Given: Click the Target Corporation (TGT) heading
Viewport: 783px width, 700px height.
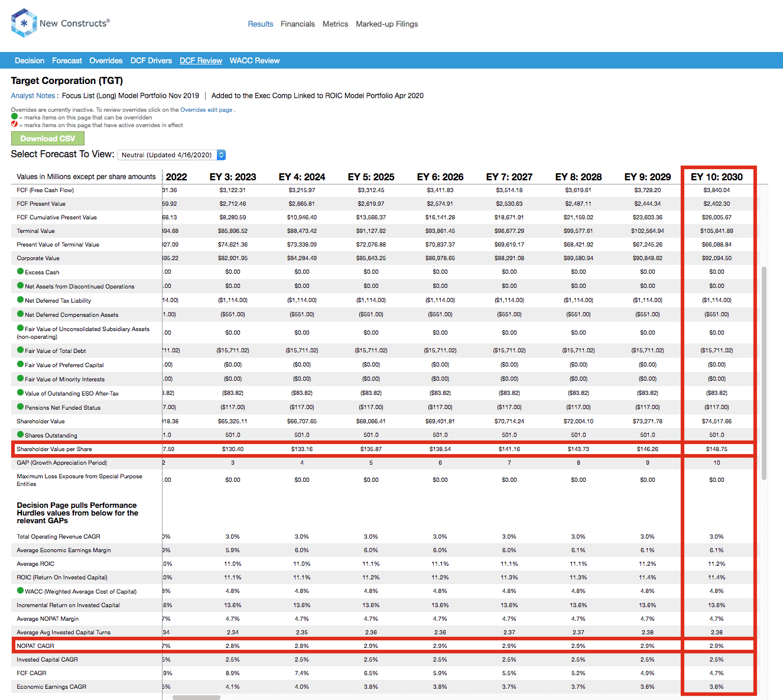Looking at the screenshot, I should pos(67,81).
